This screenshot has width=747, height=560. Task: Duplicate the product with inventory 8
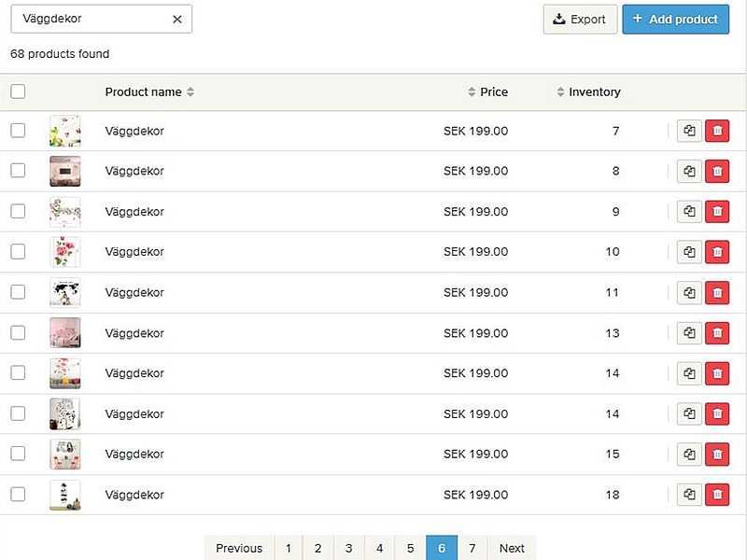click(689, 172)
